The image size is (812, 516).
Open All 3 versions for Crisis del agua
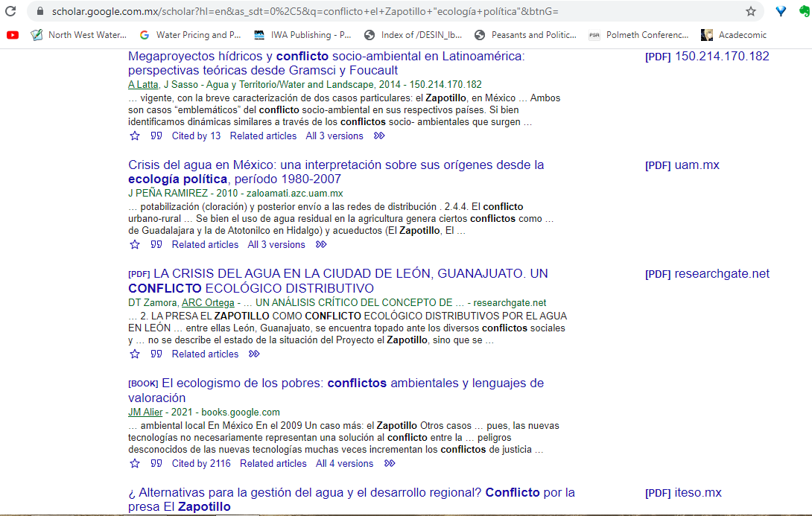(x=276, y=245)
